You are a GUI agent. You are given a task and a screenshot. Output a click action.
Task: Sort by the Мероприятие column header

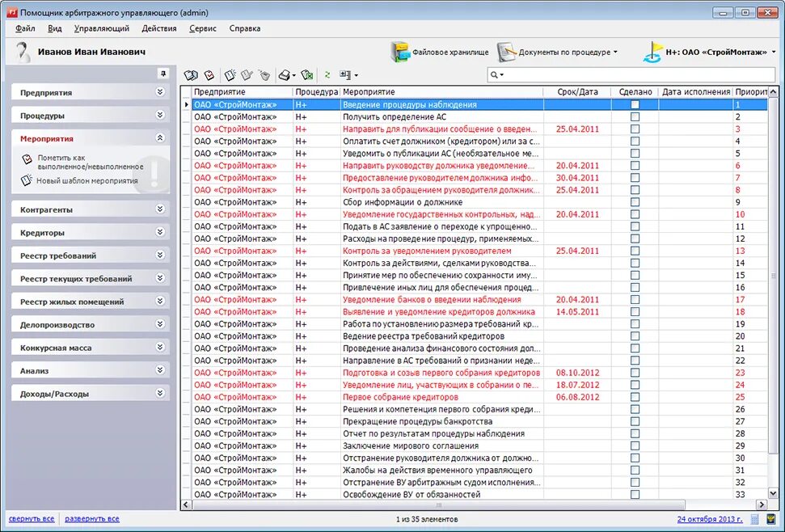(441, 92)
